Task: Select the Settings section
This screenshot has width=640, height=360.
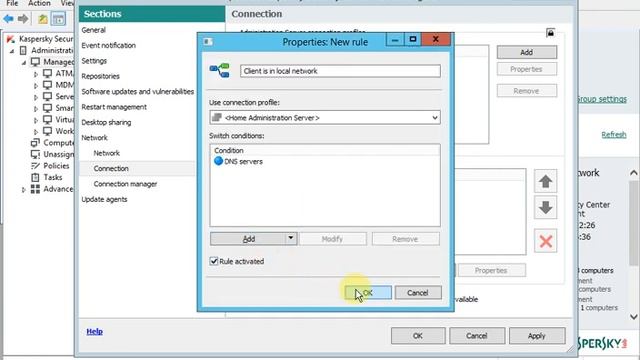Action: [94, 61]
